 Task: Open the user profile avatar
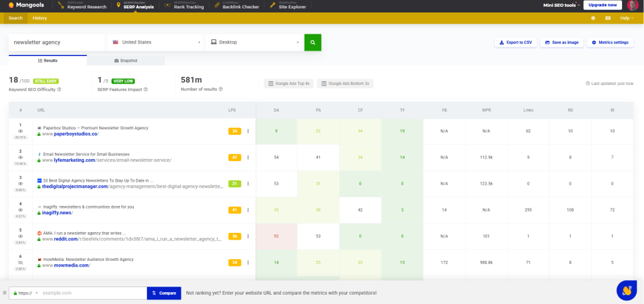pos(633,6)
